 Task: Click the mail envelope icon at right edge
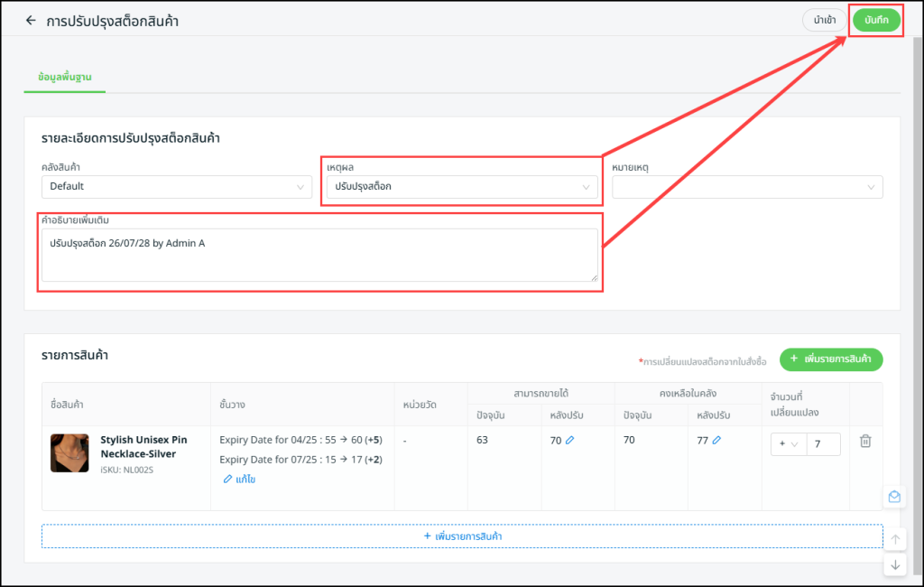coord(894,497)
